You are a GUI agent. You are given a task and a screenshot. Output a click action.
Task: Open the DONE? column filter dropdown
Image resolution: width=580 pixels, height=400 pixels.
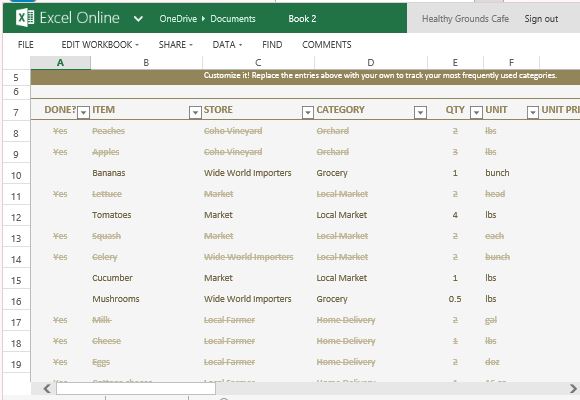[84, 112]
